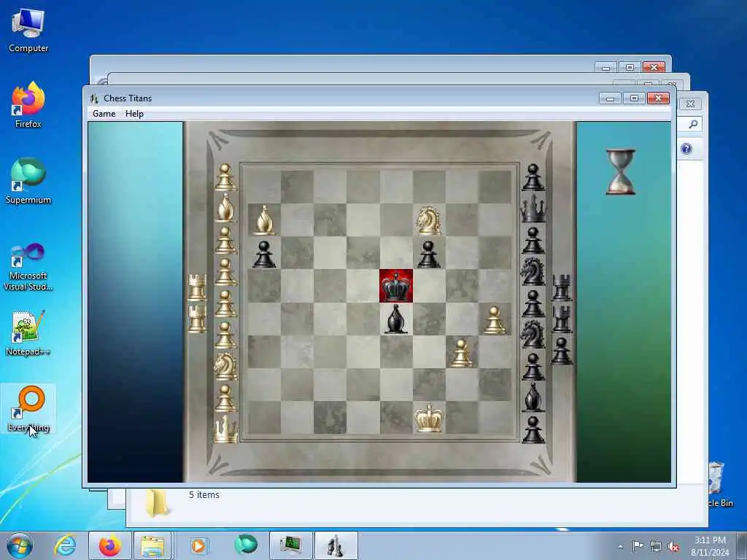Open Firefox from the taskbar

[109, 545]
